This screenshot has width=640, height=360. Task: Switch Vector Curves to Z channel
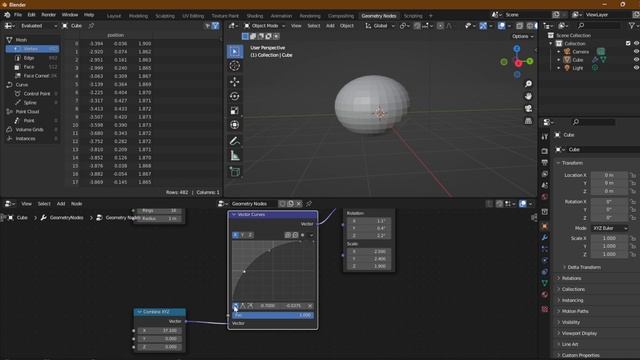tap(250, 235)
